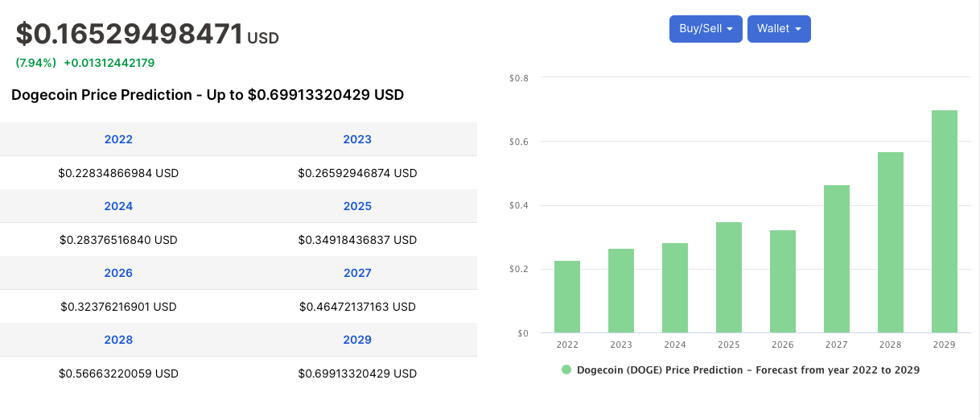Screen dimensions: 980x417
Task: Click the 2022 year link
Action: (x=118, y=139)
